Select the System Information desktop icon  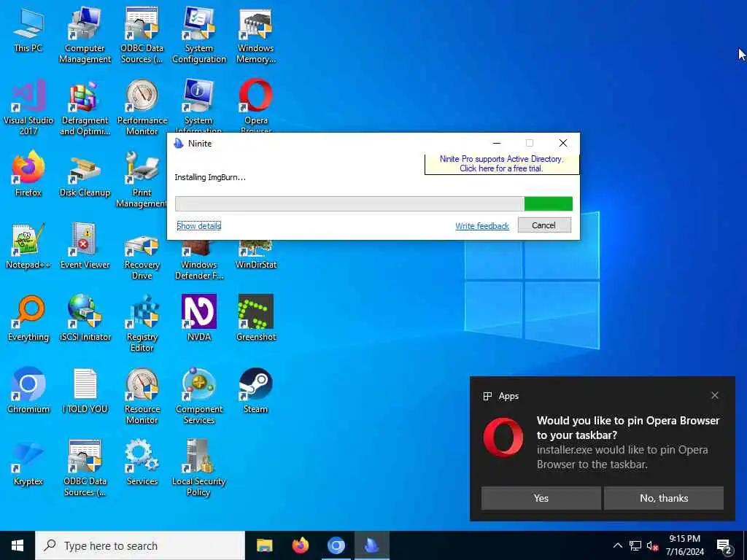[199, 106]
